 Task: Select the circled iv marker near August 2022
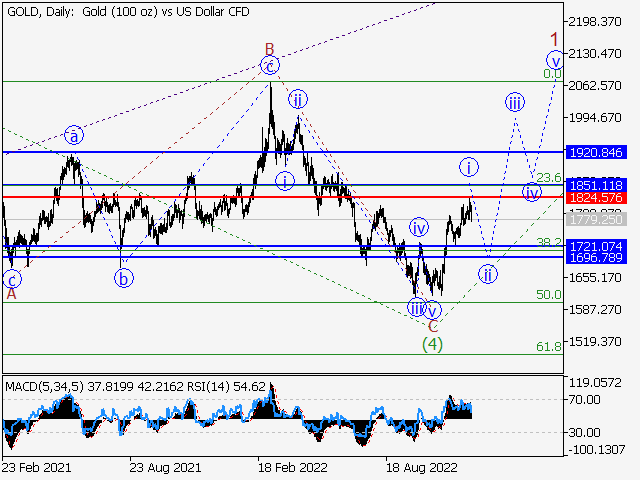click(419, 228)
